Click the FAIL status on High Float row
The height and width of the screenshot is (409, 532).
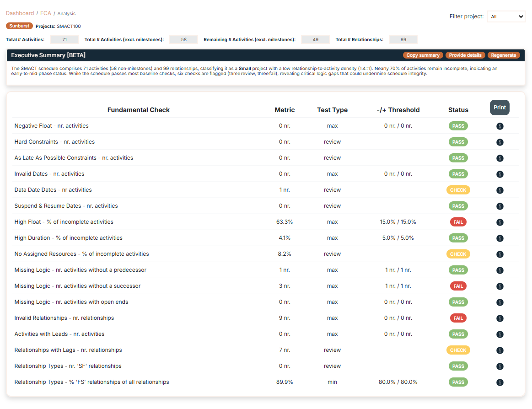(458, 222)
